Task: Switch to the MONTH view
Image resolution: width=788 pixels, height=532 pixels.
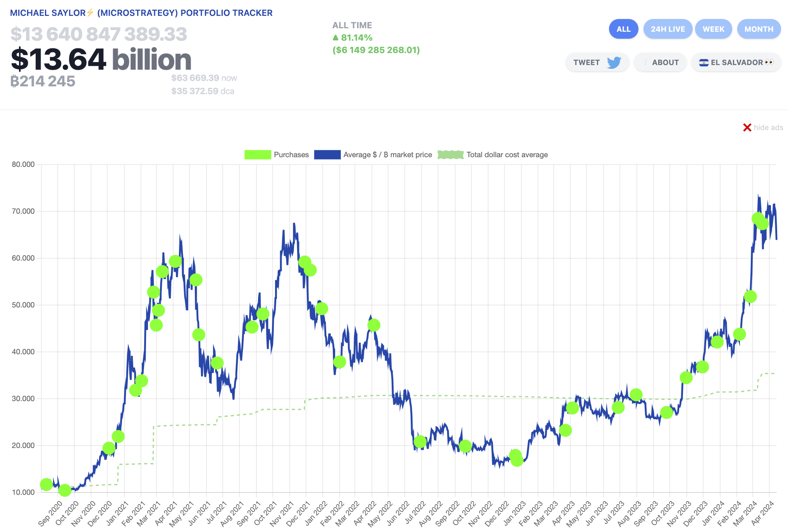Action: pyautogui.click(x=759, y=29)
